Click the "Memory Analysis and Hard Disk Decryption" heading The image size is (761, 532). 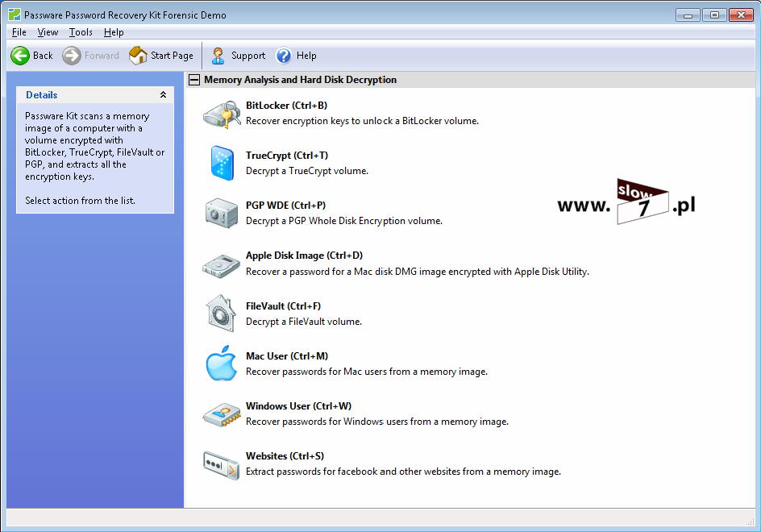(x=300, y=80)
